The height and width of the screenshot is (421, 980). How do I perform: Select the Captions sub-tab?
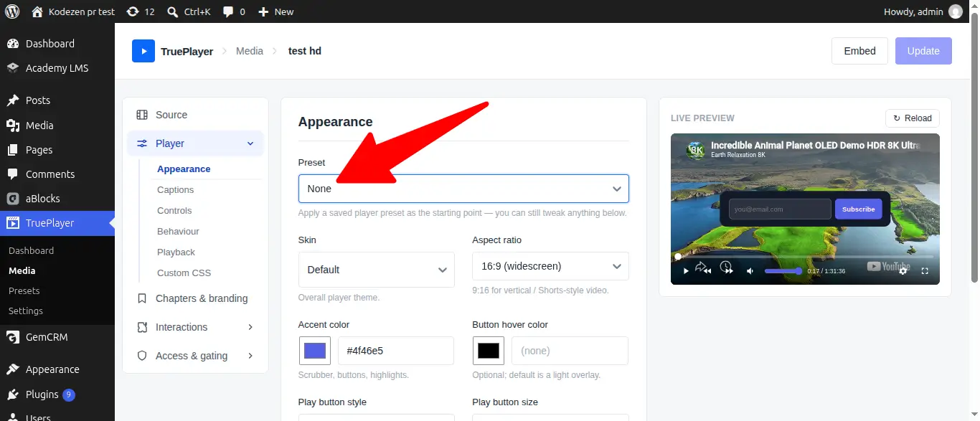coord(176,190)
